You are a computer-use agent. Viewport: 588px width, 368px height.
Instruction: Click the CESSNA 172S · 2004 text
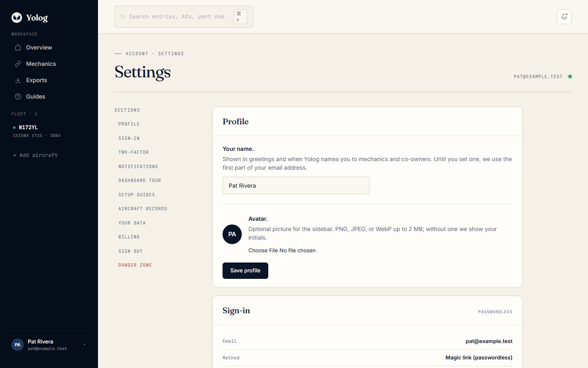click(37, 135)
